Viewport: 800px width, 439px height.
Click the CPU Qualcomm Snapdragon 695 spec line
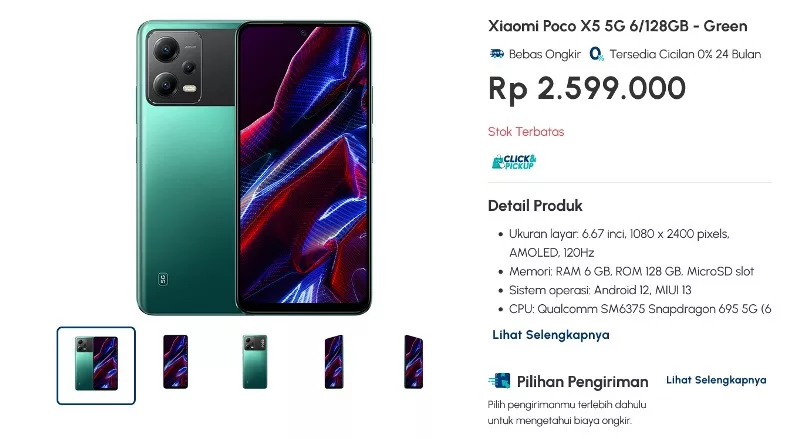[x=640, y=309]
